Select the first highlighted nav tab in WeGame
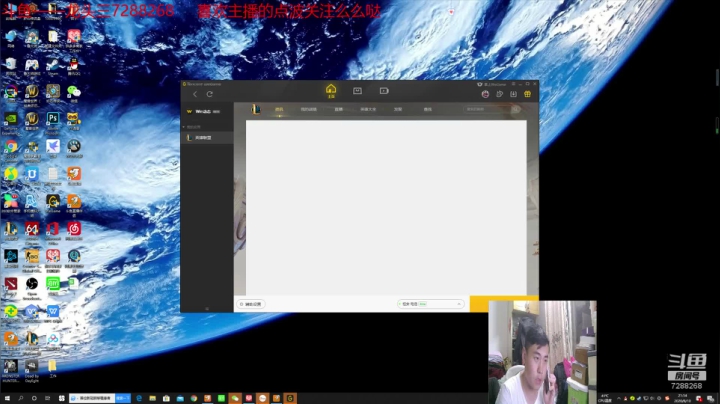Viewport: 720px width, 404px height. pos(279,109)
